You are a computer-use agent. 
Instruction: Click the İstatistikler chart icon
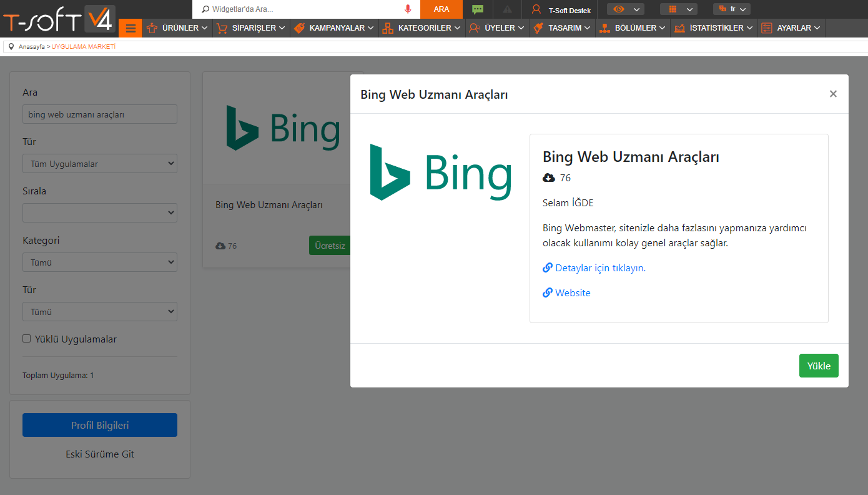tap(679, 28)
